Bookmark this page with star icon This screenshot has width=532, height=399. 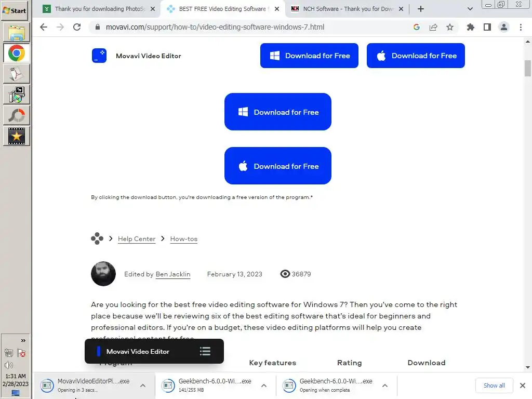(450, 27)
